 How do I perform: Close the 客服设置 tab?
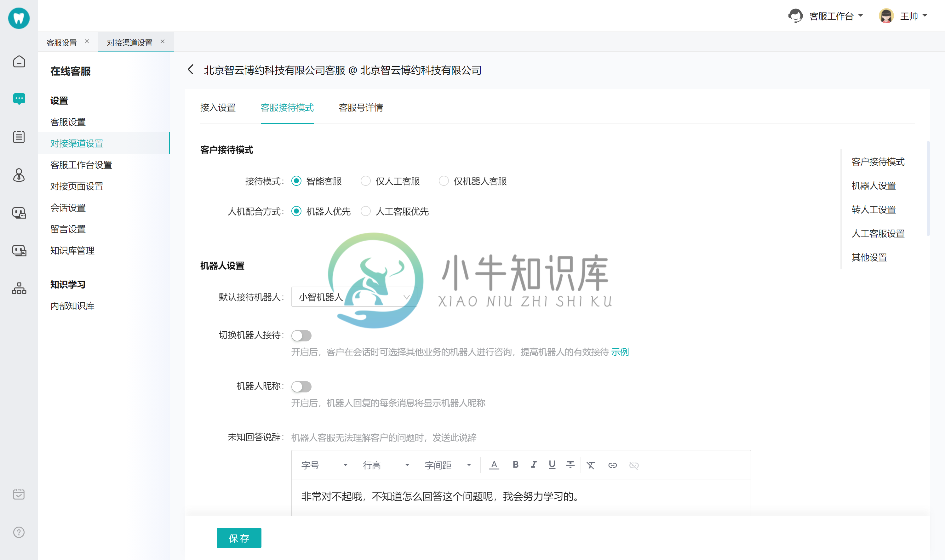tap(87, 42)
